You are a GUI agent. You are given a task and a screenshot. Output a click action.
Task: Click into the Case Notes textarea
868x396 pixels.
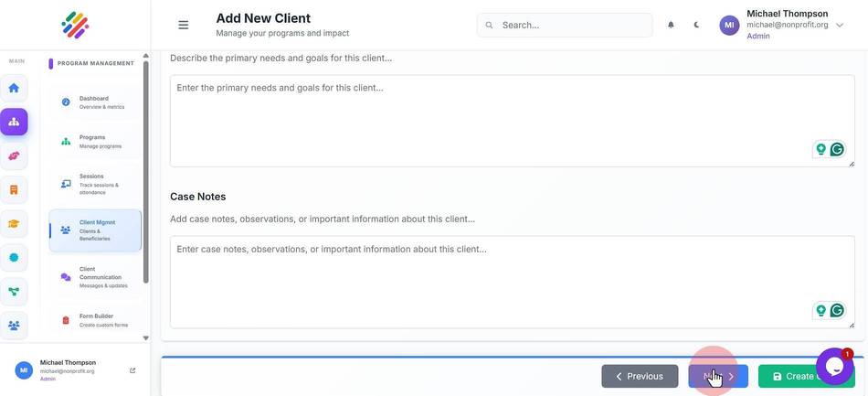tap(512, 282)
